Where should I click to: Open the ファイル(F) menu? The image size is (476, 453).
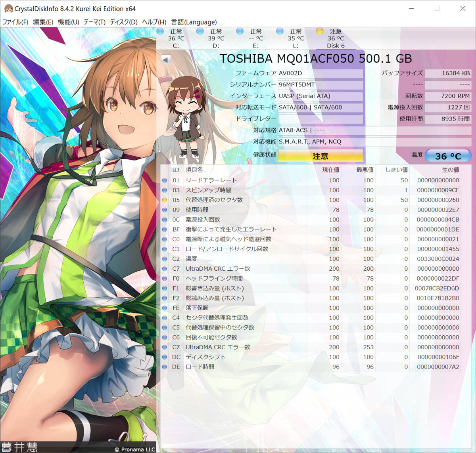pos(15,22)
